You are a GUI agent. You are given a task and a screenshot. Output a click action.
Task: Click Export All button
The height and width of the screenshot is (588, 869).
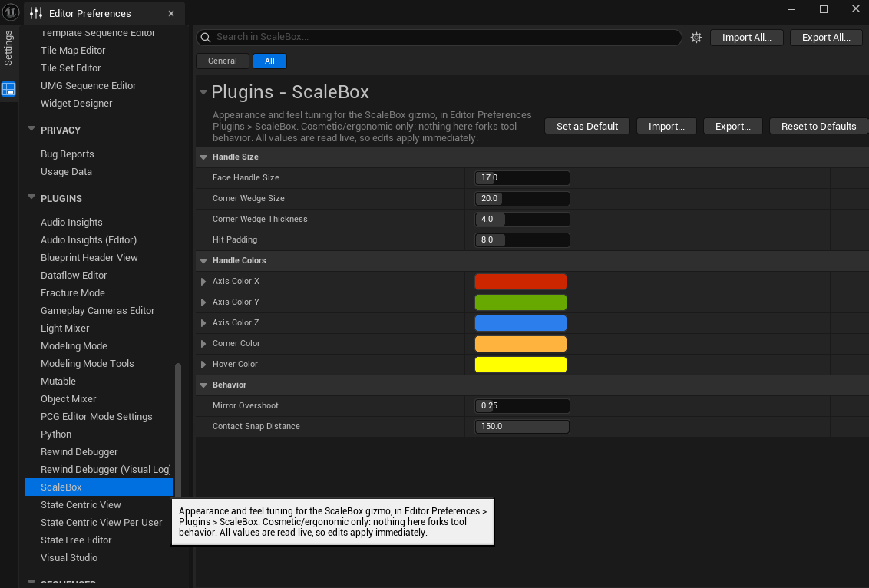[x=826, y=38]
